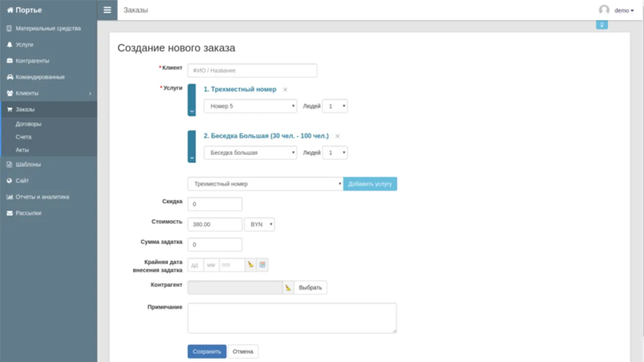Open Материальные средства in the sidebar

click(48, 29)
